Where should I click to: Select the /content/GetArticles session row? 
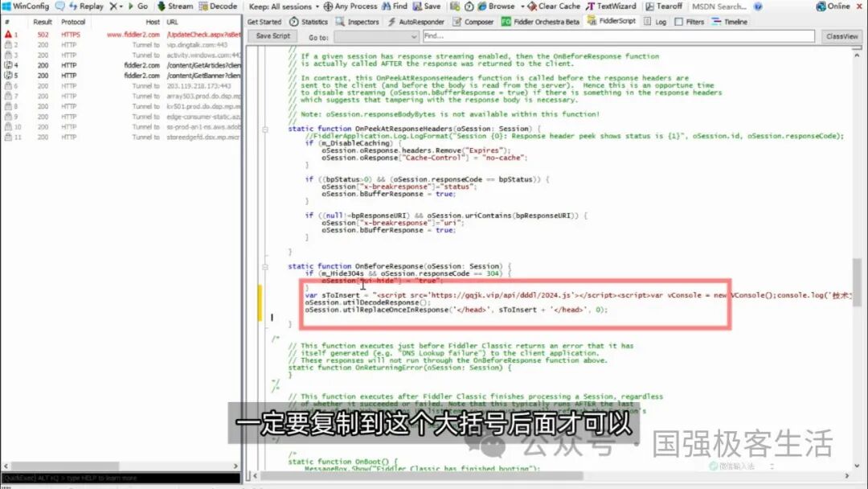pos(121,65)
